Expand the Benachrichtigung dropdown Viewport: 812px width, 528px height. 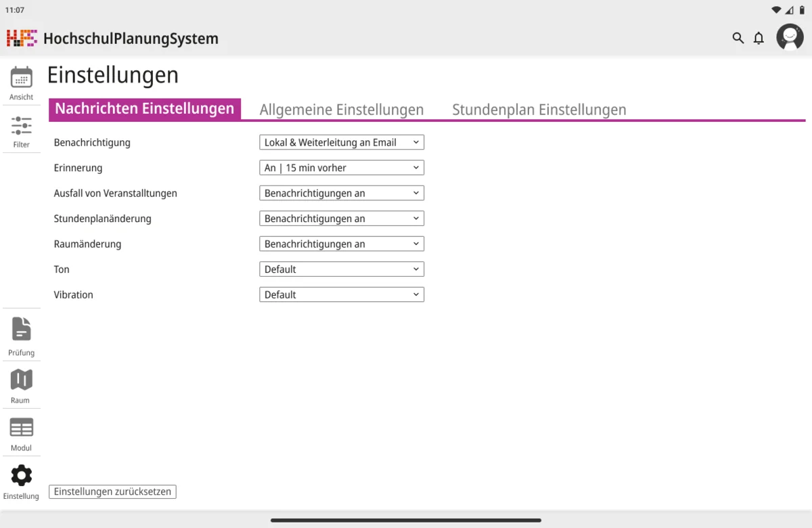click(x=342, y=142)
